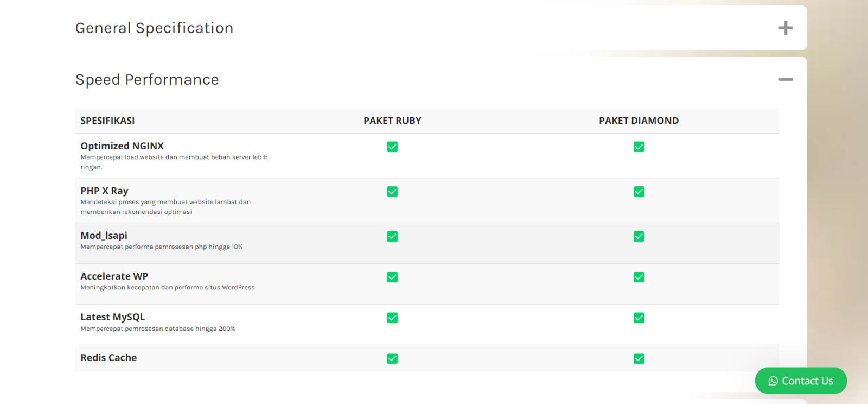
Task: Click description 'Mempercepat pemrosesan database hingga 200%'
Action: click(x=158, y=329)
